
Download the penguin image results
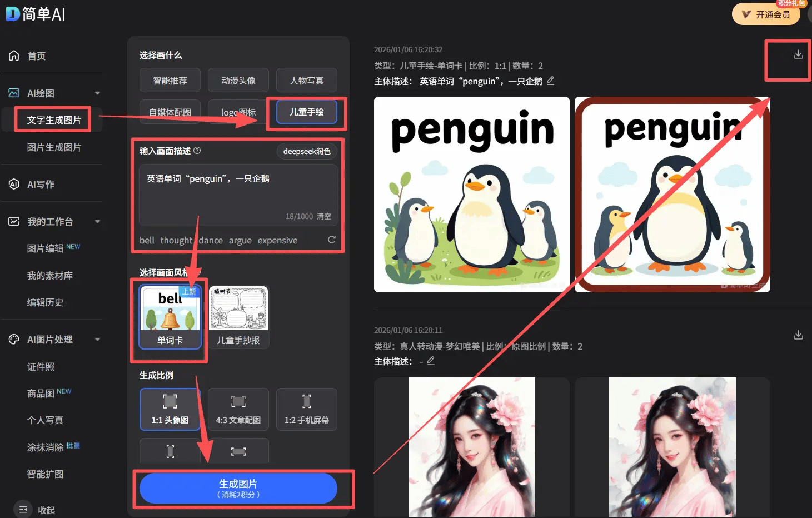tap(798, 54)
